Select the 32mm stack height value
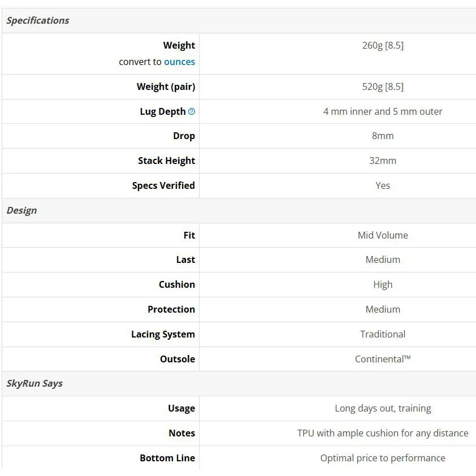Image resolution: width=476 pixels, height=476 pixels. point(383,161)
